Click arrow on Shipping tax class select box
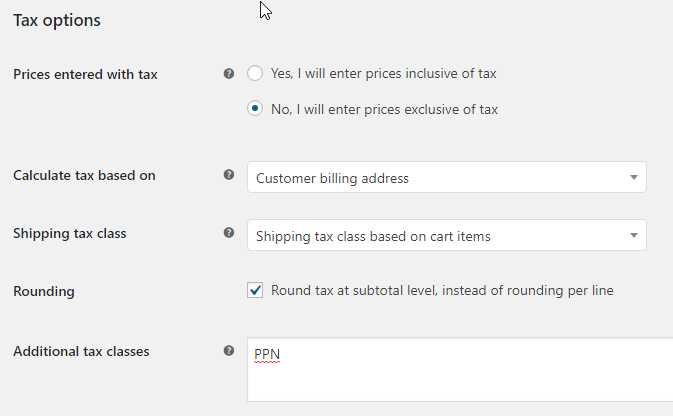The height and width of the screenshot is (416, 673). tap(634, 235)
